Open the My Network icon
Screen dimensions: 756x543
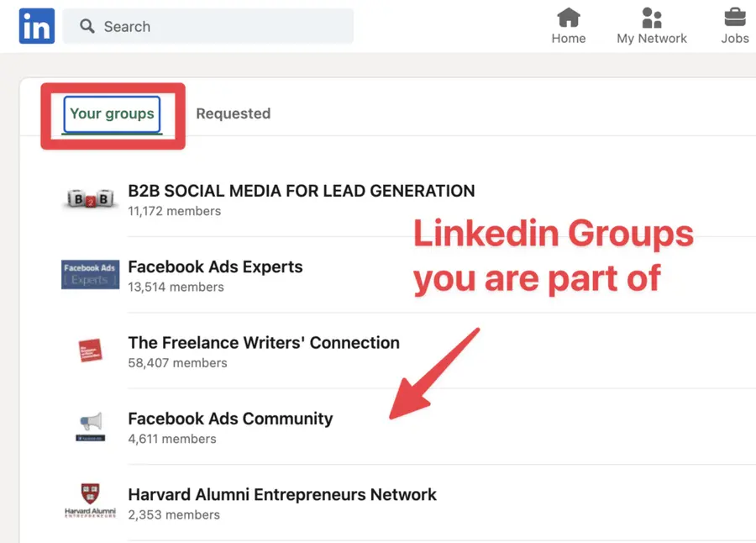[x=652, y=18]
